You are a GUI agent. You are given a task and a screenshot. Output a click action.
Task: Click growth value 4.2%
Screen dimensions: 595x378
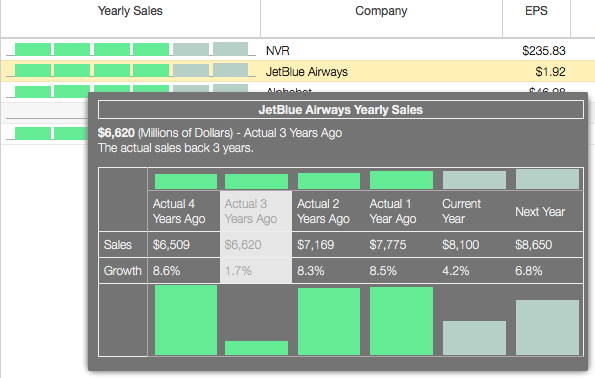pos(455,271)
